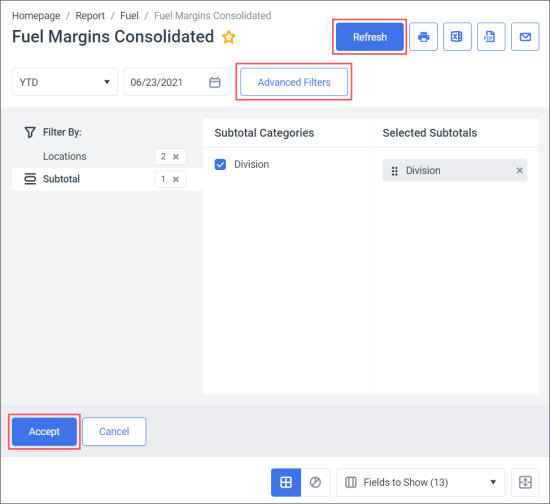Screen dimensions: 550x504
Task: Open the YTD period dropdown
Action: coord(65,82)
